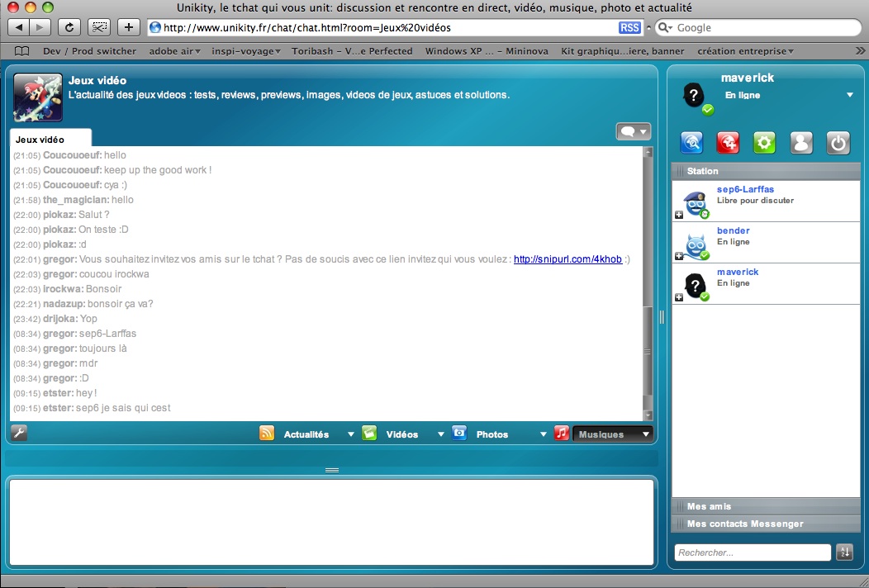869x588 pixels.
Task: Click the red add-plus icon
Action: [728, 142]
